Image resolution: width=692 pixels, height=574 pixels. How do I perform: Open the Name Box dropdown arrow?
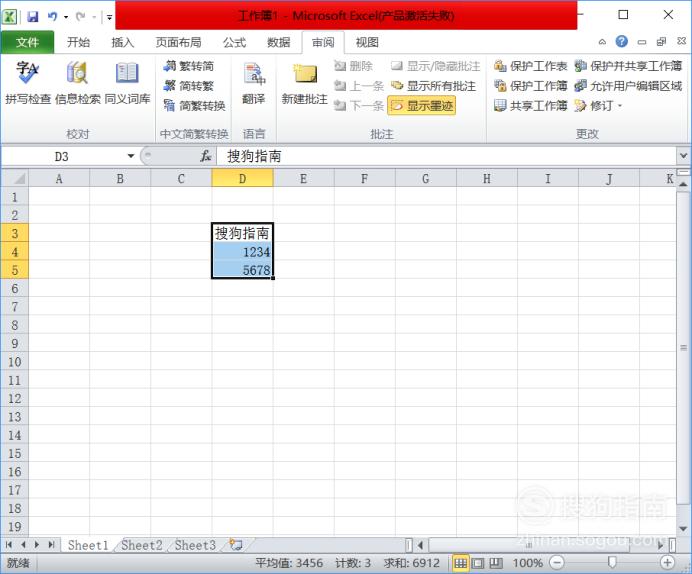point(131,156)
